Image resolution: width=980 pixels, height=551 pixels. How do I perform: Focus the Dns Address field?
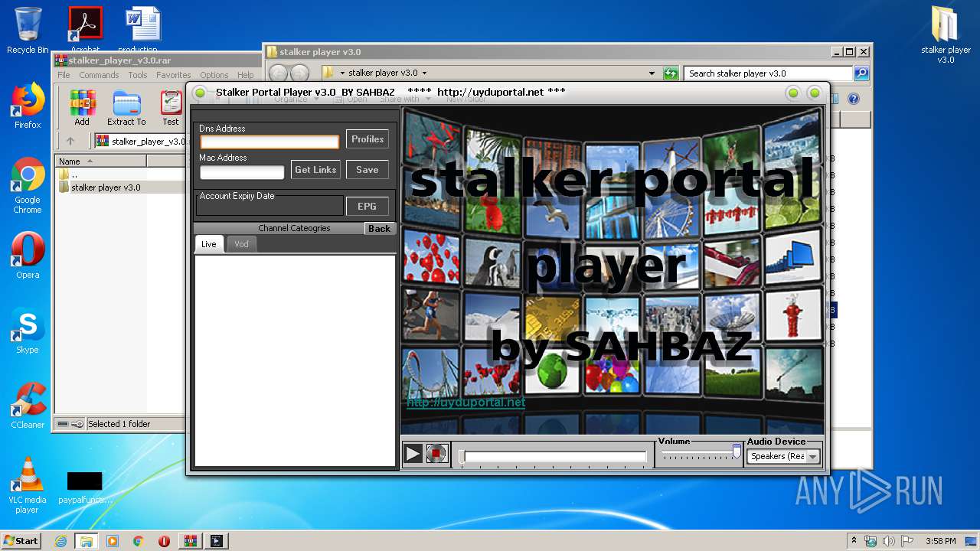coord(269,142)
